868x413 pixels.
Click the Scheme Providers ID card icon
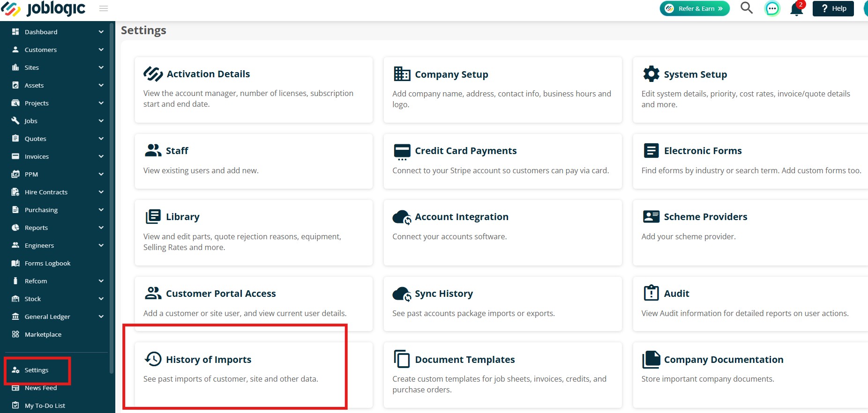pos(651,216)
